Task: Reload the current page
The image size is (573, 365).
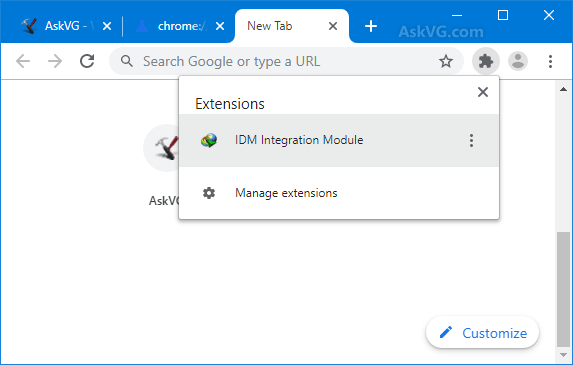Action: [87, 61]
